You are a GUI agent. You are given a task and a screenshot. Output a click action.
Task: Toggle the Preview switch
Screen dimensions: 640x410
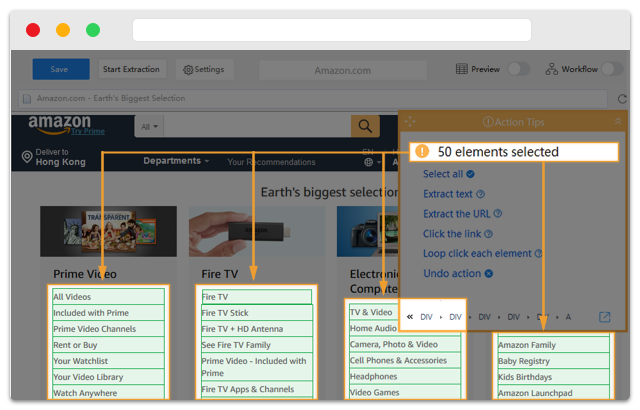click(x=518, y=69)
